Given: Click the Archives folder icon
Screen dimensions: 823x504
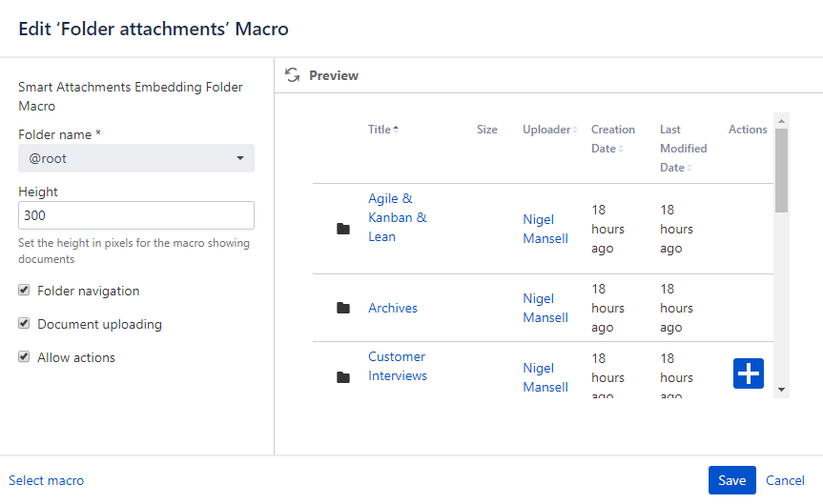Looking at the screenshot, I should point(343,308).
